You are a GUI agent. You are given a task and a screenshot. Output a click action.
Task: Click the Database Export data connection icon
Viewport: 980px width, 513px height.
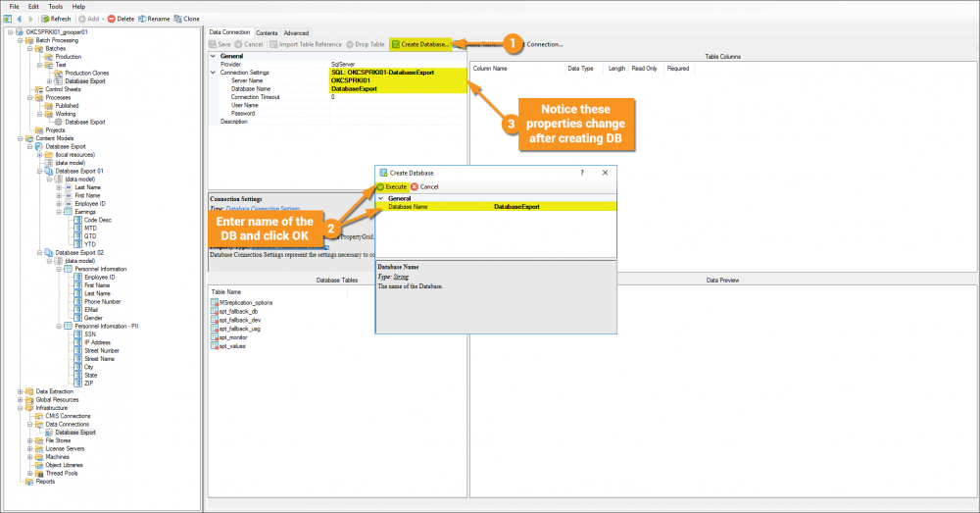coord(49,433)
